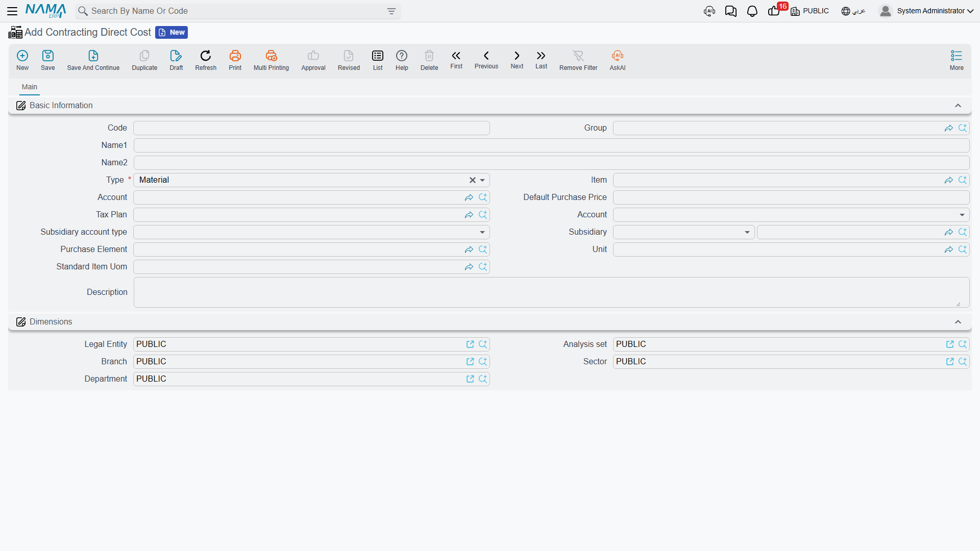980x551 pixels.
Task: Click the Remove Filter toolbar icon
Action: (x=578, y=60)
